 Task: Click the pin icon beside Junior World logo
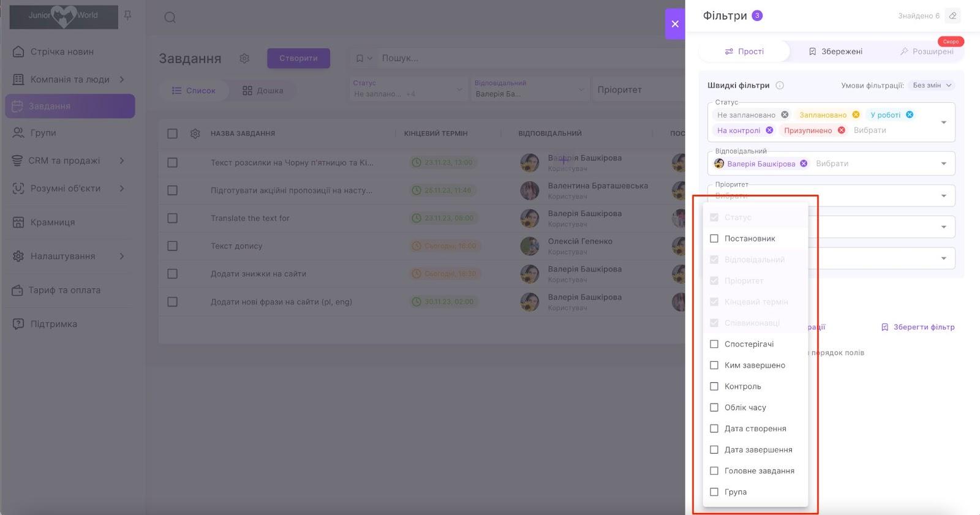click(127, 15)
